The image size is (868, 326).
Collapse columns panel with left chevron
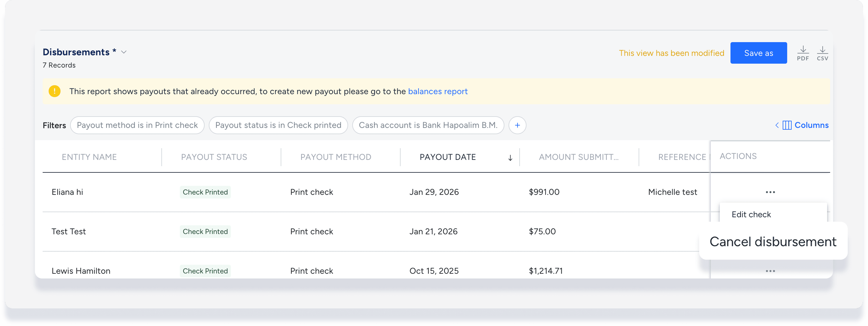coord(777,125)
